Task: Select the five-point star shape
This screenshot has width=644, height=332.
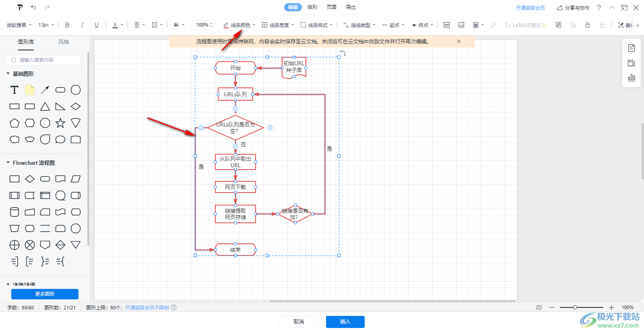Action: point(60,123)
